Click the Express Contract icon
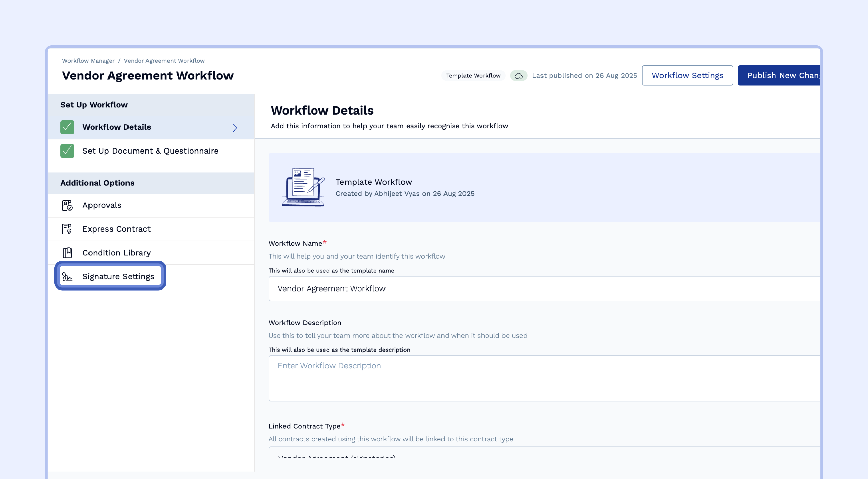The height and width of the screenshot is (479, 868). (67, 229)
